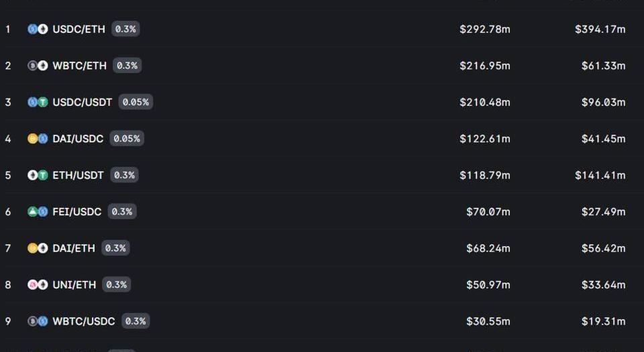Select the USDC/USDT pool name
The width and height of the screenshot is (644, 352).
click(82, 102)
